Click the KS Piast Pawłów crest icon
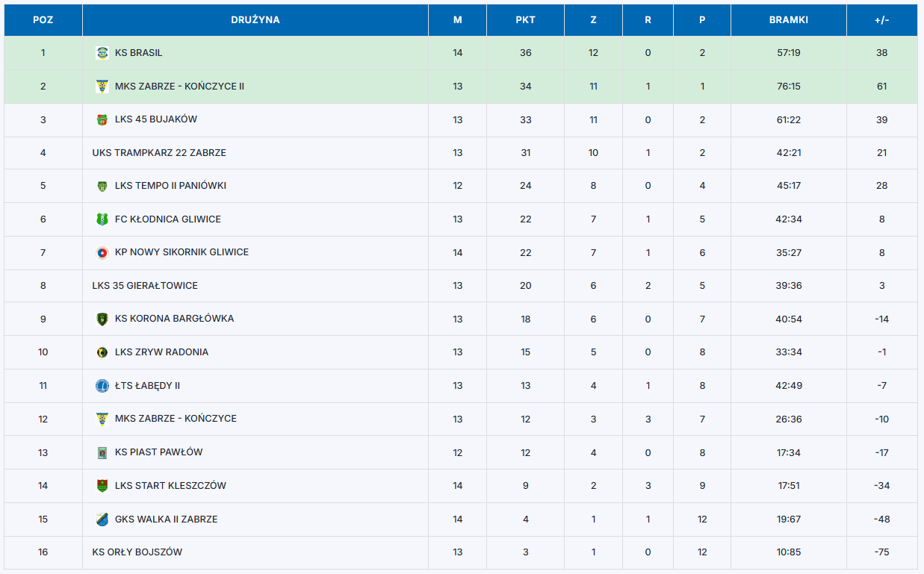 (102, 452)
